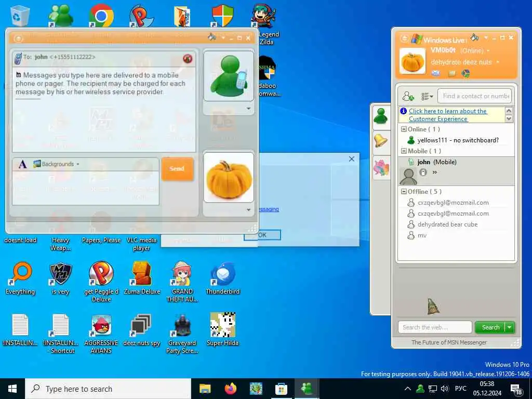Click The Future of MSN Messenger text
This screenshot has width=532, height=399.
pos(449,343)
